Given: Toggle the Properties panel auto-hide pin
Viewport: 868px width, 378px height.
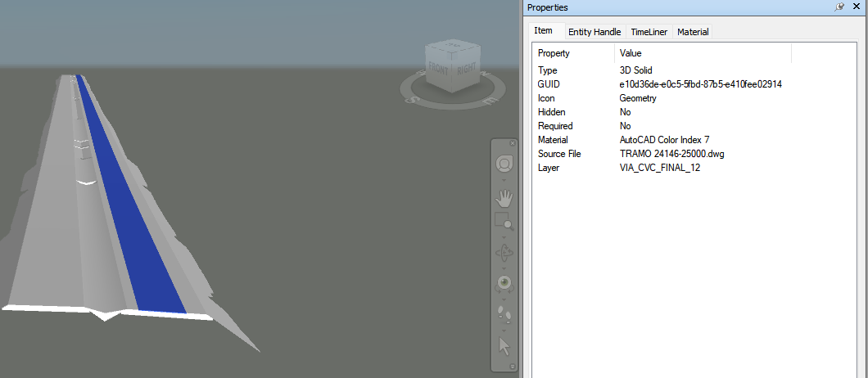Looking at the screenshot, I should point(840,7).
